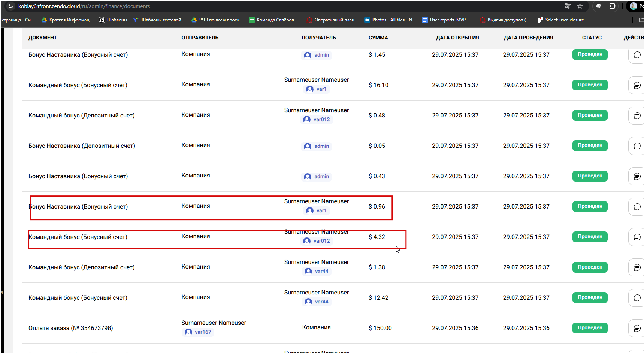Open var012 user chip in $ 0.48 row
This screenshot has height=353, width=644.
[317, 119]
